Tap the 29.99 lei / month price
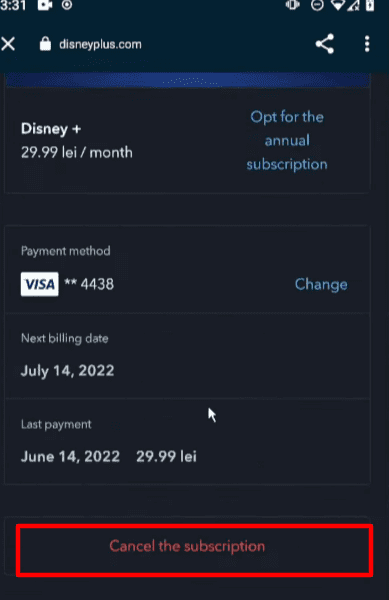The height and width of the screenshot is (600, 389). [77, 153]
